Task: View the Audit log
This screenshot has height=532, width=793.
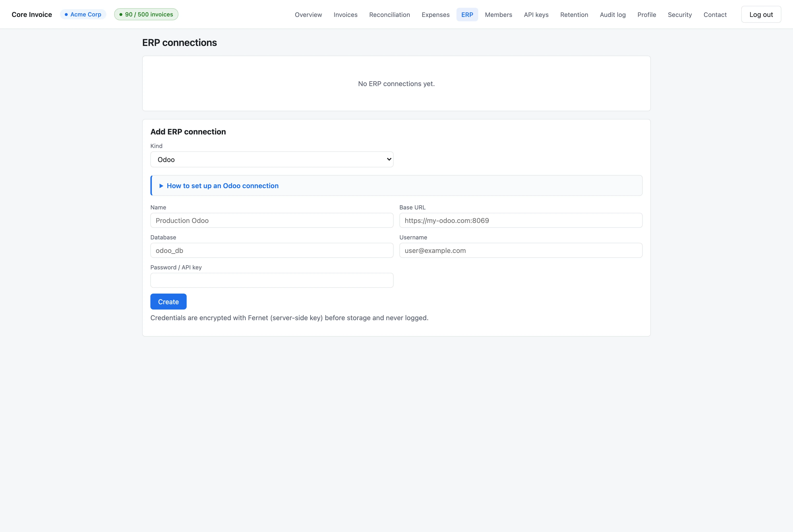Action: click(613, 15)
